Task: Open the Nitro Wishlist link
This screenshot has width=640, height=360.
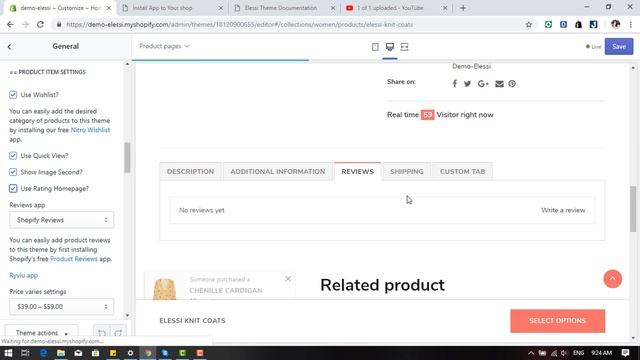Action: pyautogui.click(x=90, y=130)
